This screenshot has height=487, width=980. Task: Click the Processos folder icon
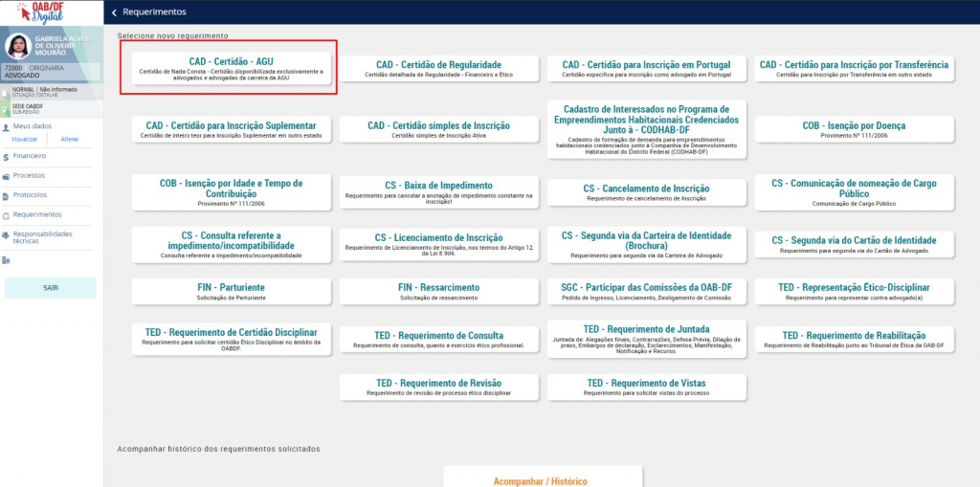pyautogui.click(x=7, y=176)
